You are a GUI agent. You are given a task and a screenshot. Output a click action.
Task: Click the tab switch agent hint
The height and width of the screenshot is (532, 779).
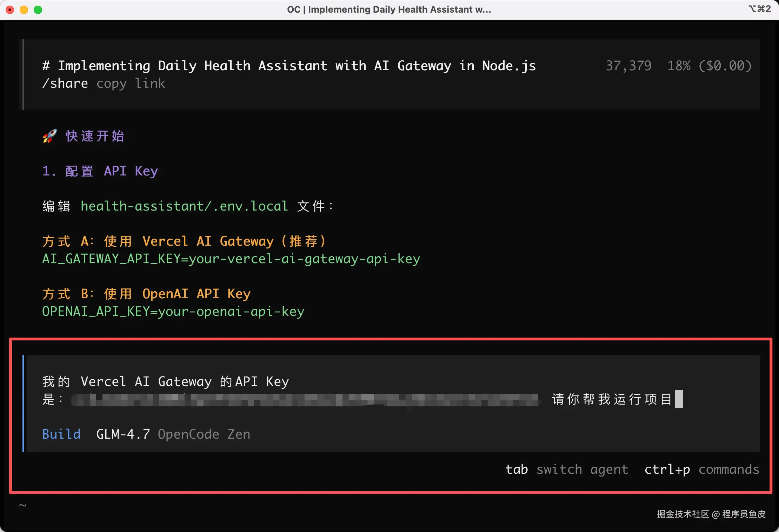click(566, 469)
